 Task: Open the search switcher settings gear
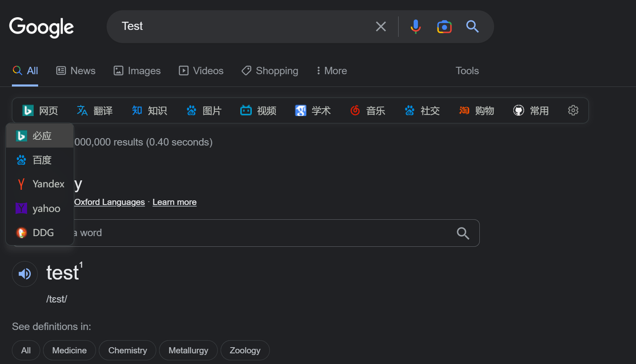tap(573, 110)
